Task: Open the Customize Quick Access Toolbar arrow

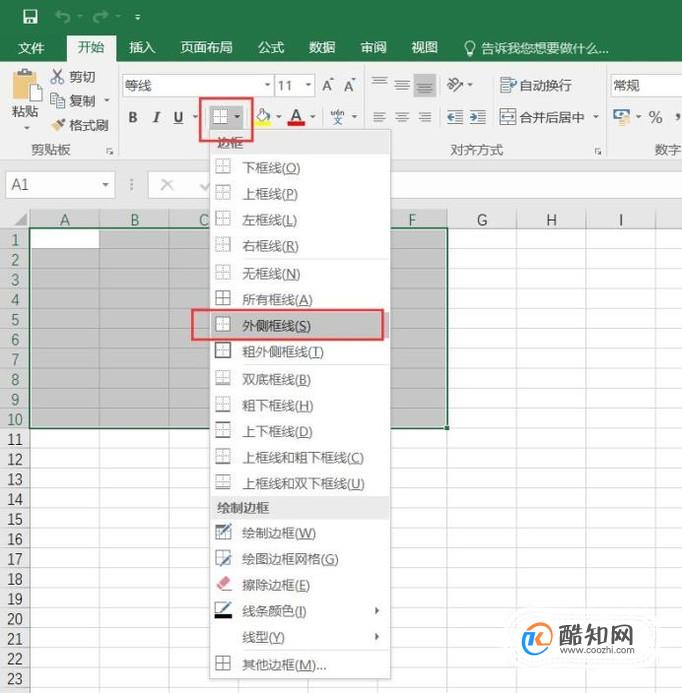Action: point(137,17)
